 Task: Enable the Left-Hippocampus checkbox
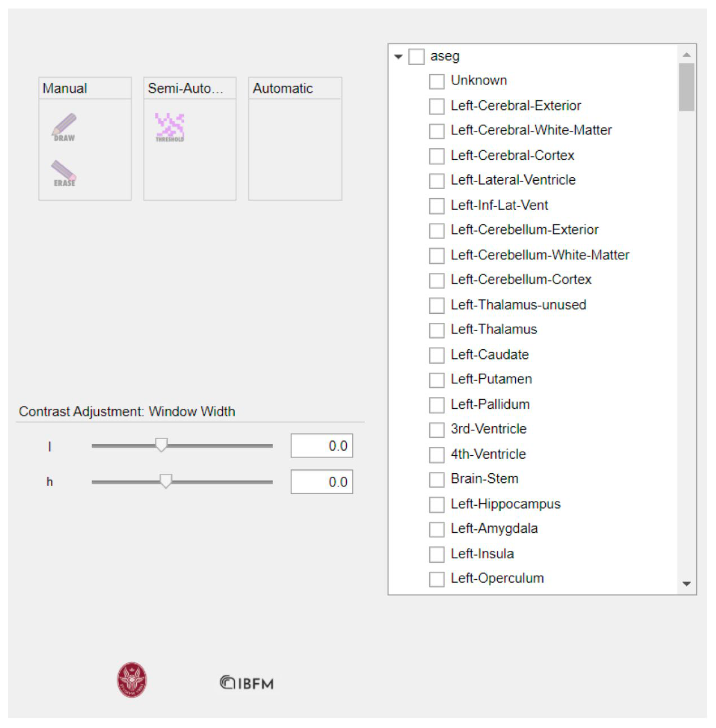(437, 505)
